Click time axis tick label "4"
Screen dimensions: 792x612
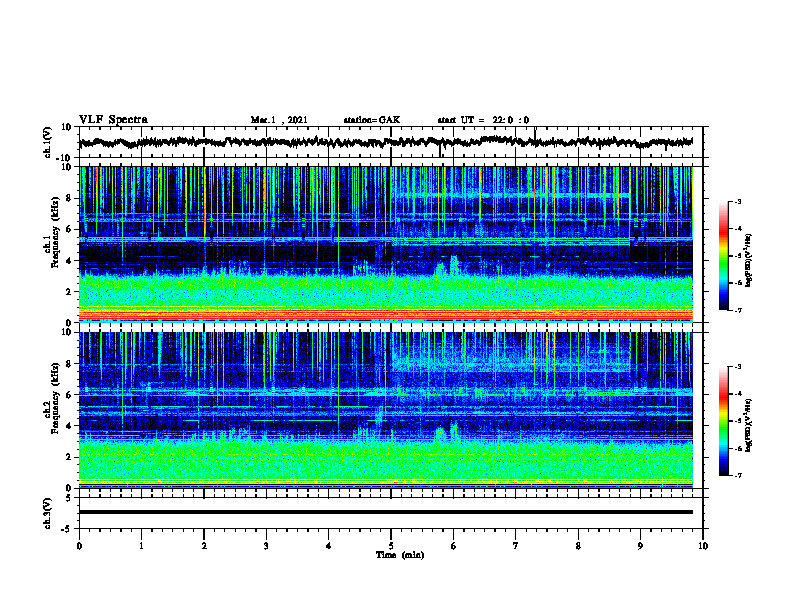click(x=329, y=546)
